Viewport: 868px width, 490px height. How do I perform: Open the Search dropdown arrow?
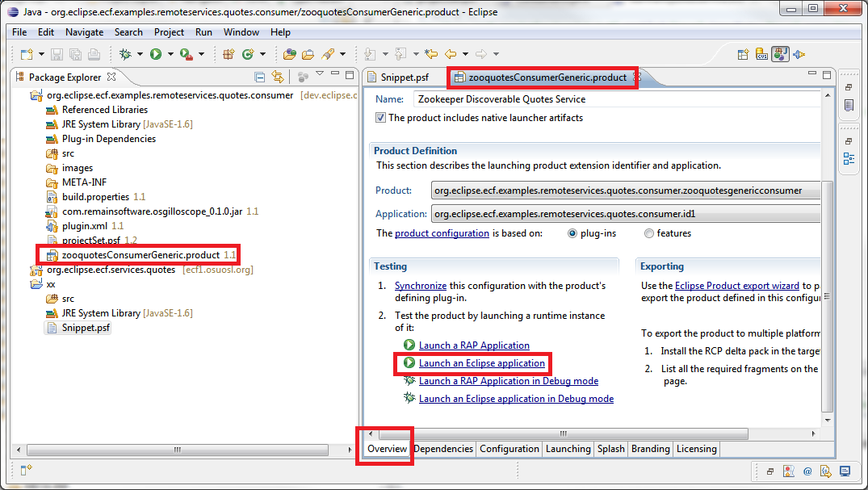click(342, 54)
